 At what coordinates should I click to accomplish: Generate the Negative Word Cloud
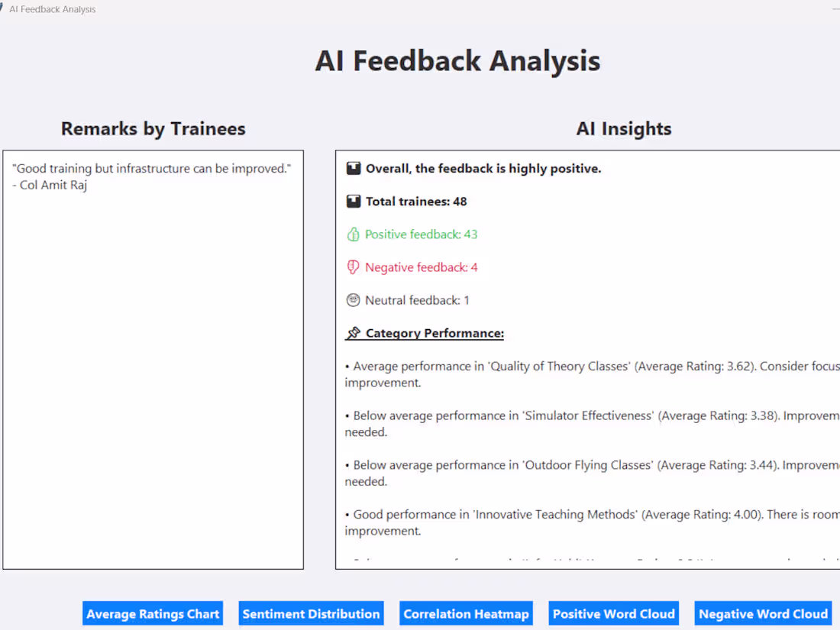click(x=763, y=613)
